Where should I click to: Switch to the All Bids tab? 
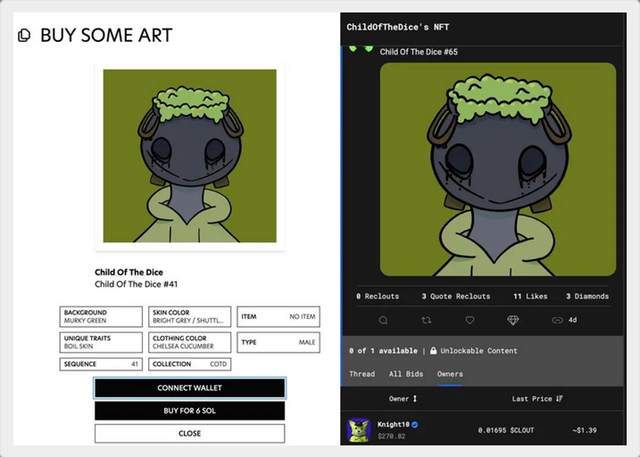(405, 374)
